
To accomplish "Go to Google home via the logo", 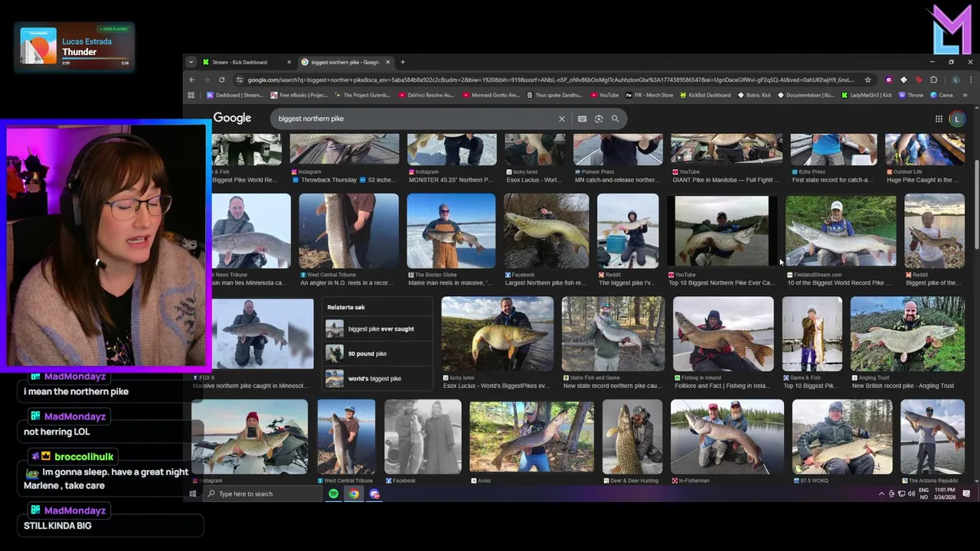I will pos(232,118).
